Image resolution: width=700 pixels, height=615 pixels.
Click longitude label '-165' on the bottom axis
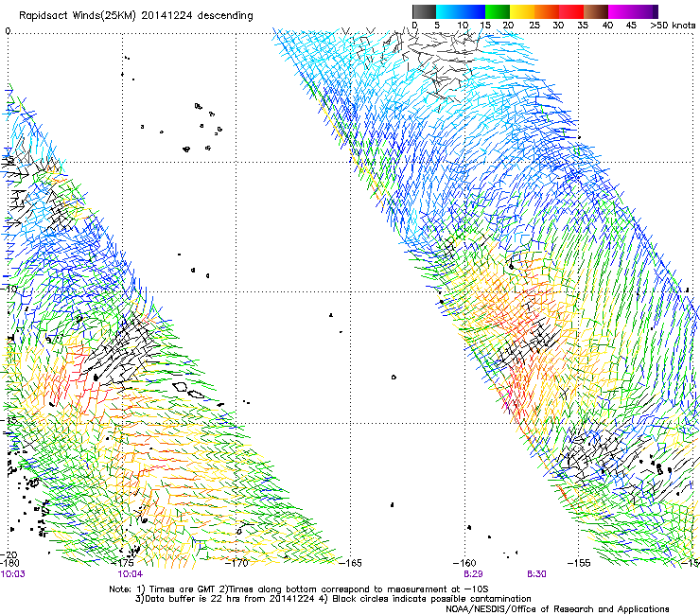pyautogui.click(x=350, y=563)
